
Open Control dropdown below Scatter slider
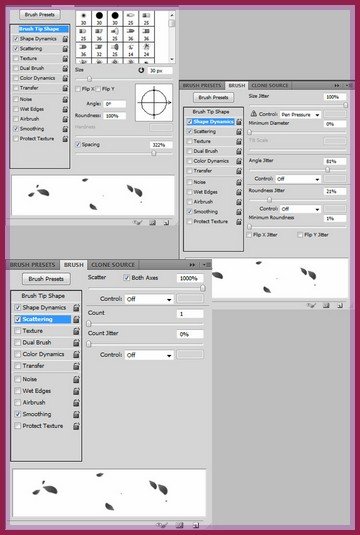[x=149, y=299]
